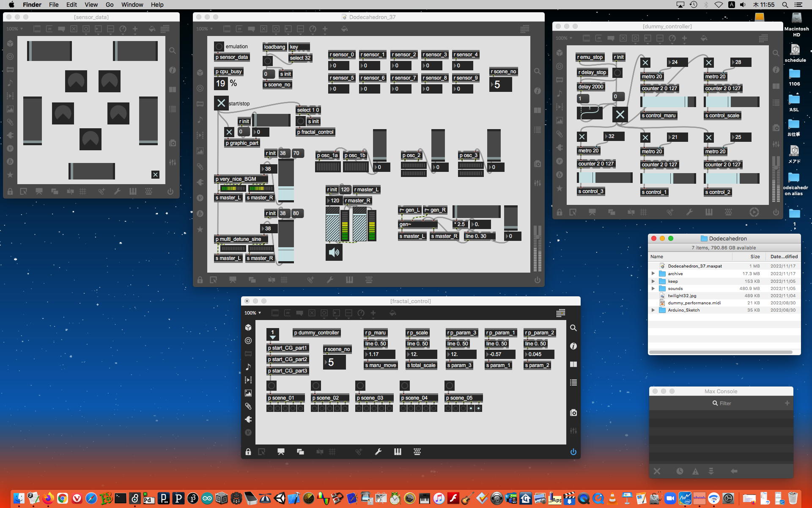Click the bang button above p scene_03
The image size is (812, 508).
[360, 386]
